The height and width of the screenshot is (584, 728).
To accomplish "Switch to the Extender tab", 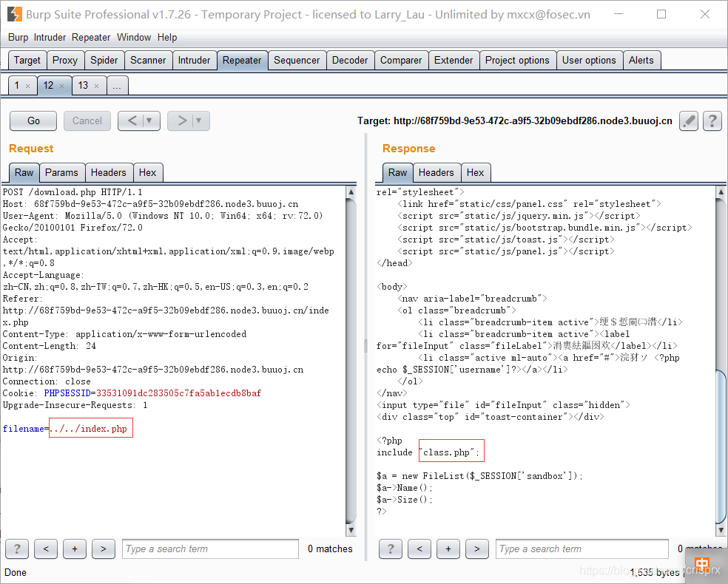I will (x=453, y=61).
